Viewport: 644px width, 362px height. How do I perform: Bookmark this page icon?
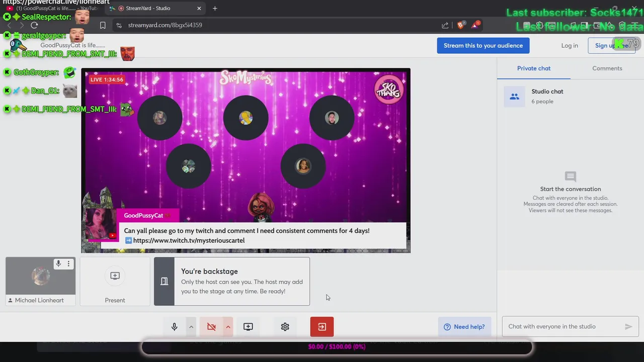pyautogui.click(x=103, y=25)
